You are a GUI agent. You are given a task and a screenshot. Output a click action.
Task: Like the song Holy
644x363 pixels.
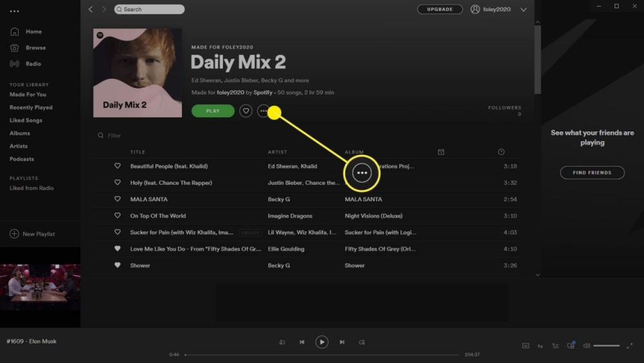tap(117, 182)
